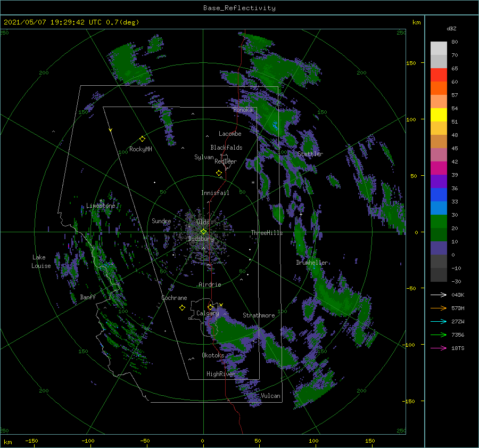Click the Ponoka city label
This screenshot has height=448, width=479.
tap(243, 110)
